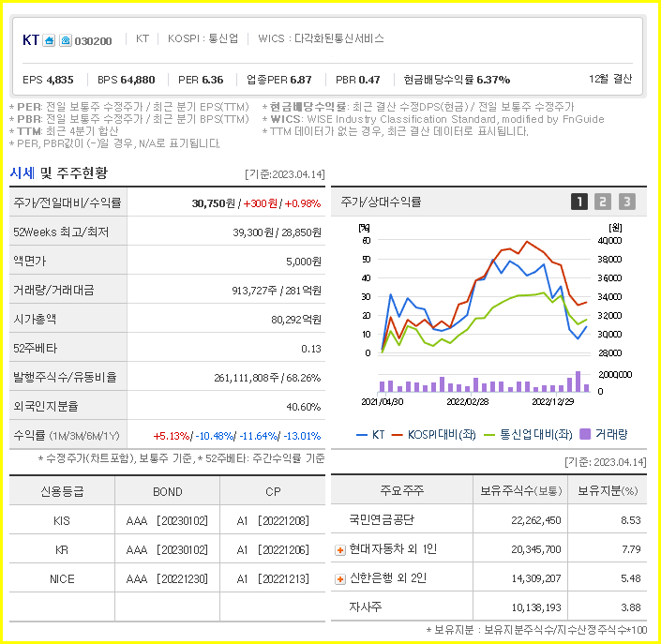Click KIS BOND rating AAA [20230102]
661x644 pixels.
tap(167, 521)
